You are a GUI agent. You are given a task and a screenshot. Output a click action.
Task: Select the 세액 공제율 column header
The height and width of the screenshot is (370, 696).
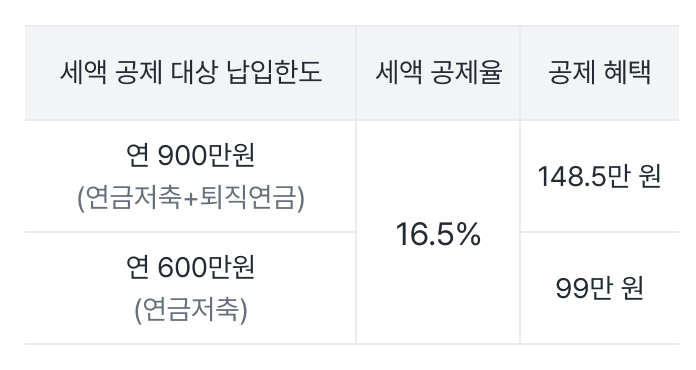438,72
